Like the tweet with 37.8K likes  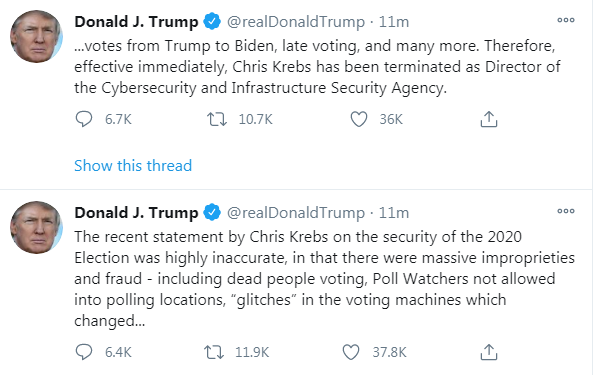pyautogui.click(x=351, y=352)
